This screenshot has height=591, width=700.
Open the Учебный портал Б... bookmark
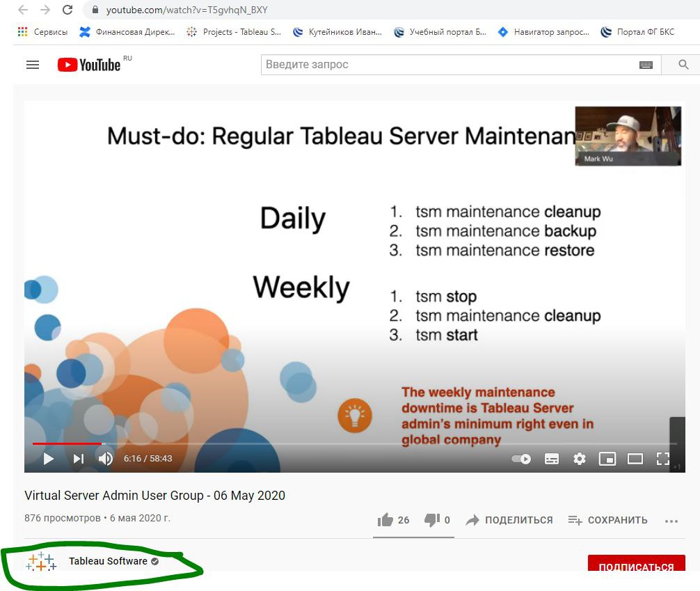coord(440,32)
